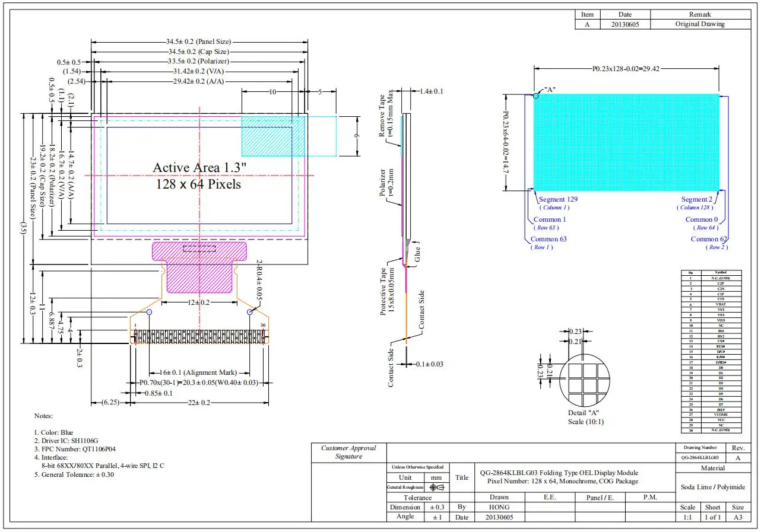The height and width of the screenshot is (532, 761).
Task: Click the "Common 62" label
Action: pyautogui.click(x=709, y=239)
